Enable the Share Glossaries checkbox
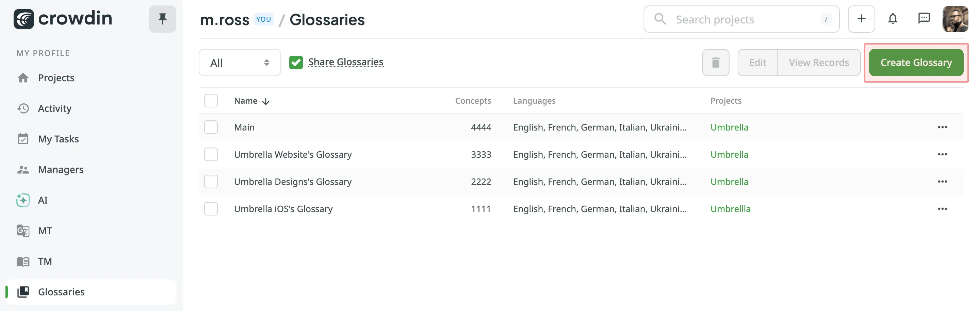Viewport: 980px width, 311px height. tap(296, 62)
